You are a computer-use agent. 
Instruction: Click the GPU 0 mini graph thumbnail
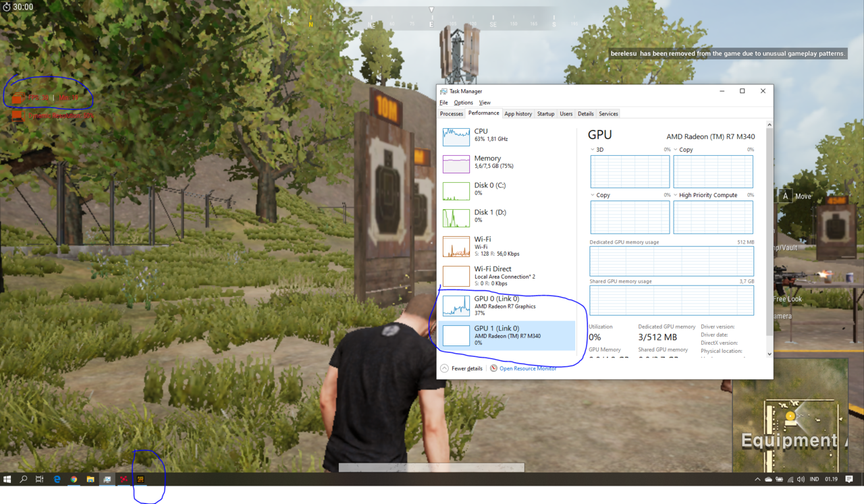[456, 307]
